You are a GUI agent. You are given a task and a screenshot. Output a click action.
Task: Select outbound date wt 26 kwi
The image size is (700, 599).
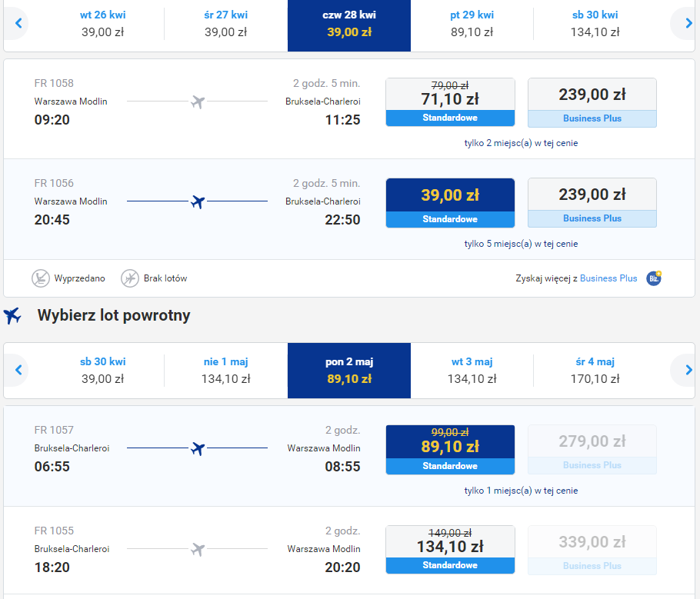point(103,24)
